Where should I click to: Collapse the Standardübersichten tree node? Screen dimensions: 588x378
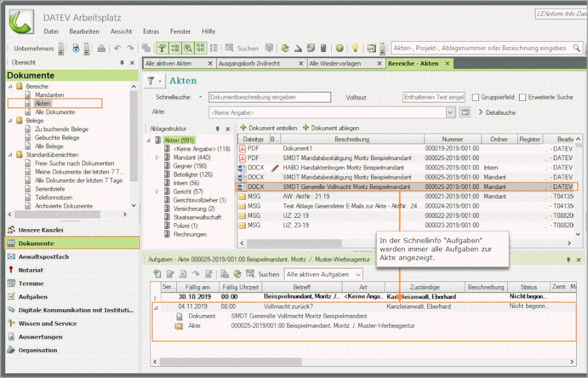[10, 155]
